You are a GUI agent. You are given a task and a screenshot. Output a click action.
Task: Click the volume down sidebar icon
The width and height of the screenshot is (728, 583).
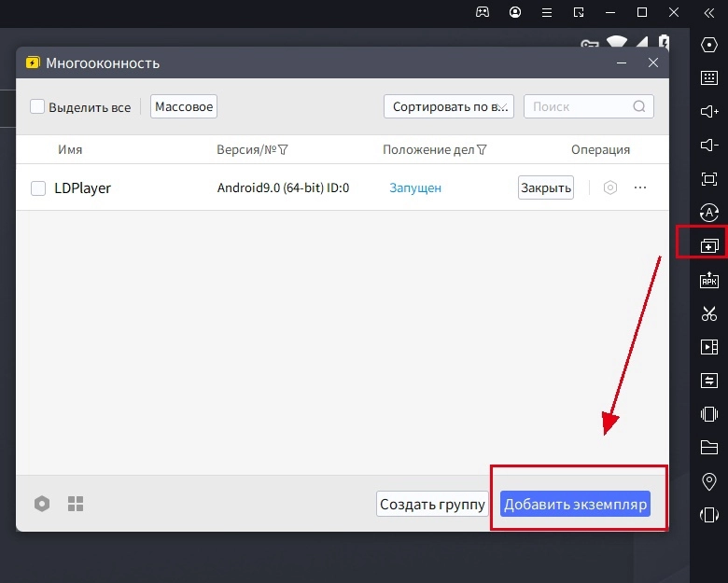click(708, 145)
